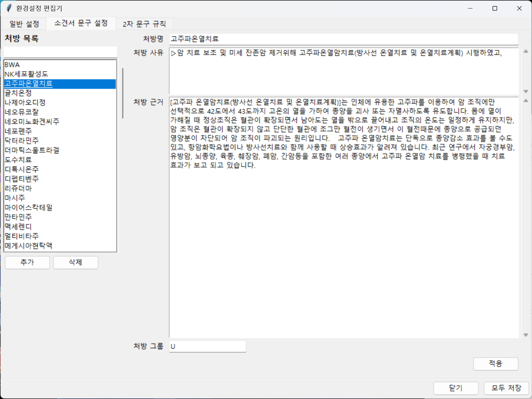Screen dimensions: 532x399
Task: Apply changes with the 적용 button
Action: click(495, 364)
